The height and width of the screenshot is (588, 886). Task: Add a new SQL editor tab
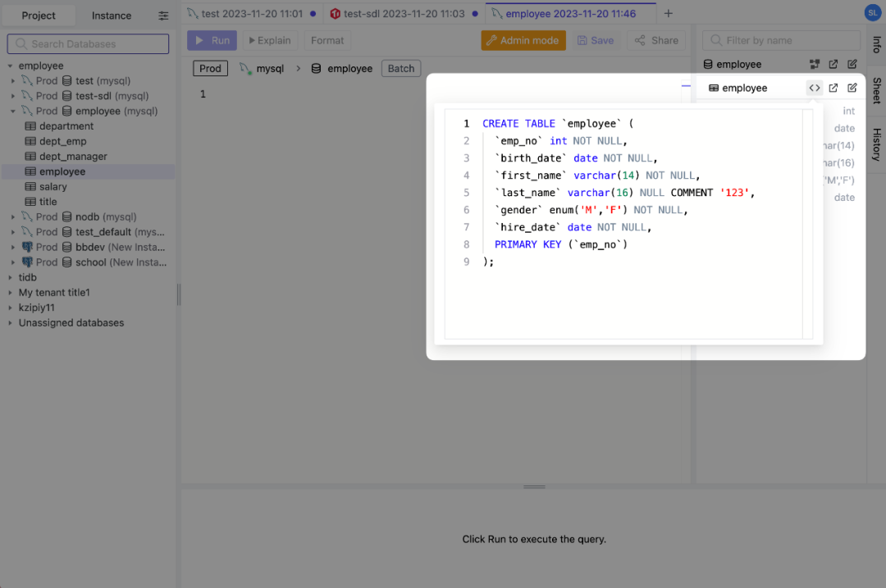669,14
